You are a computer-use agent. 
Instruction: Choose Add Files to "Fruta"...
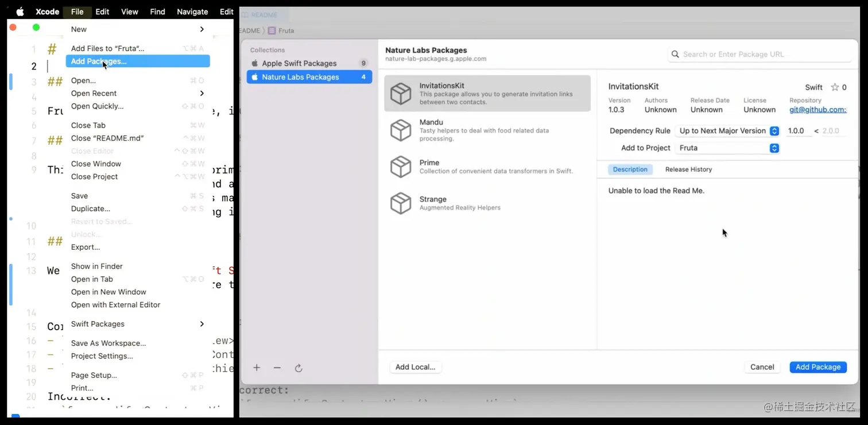138,48
